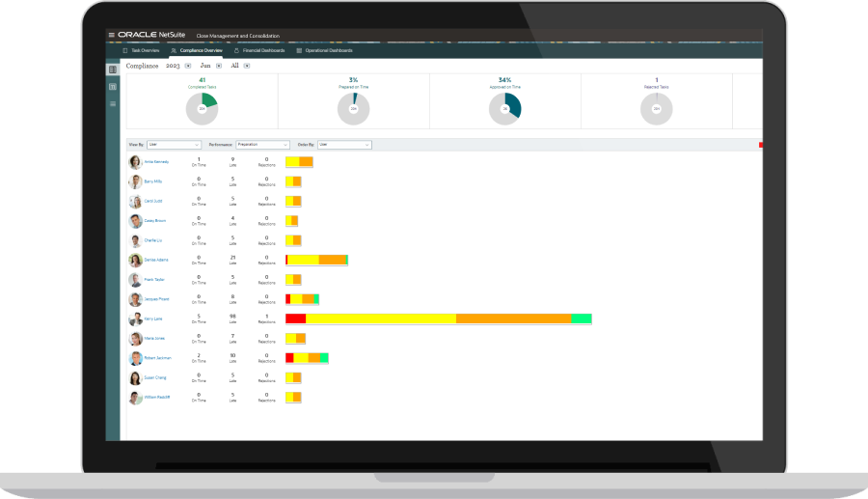Select the second sidebar table view icon
The width and height of the screenshot is (868, 499).
point(113,87)
